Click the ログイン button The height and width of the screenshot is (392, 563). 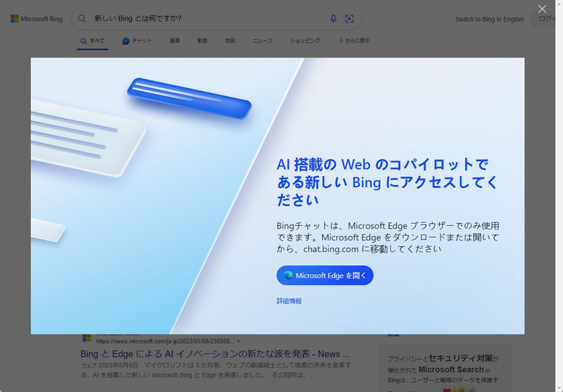(543, 19)
